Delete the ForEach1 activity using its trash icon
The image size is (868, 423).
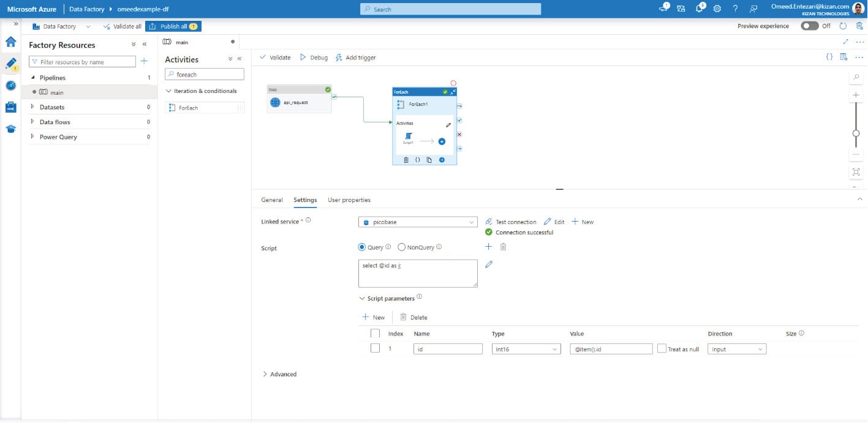click(x=406, y=160)
